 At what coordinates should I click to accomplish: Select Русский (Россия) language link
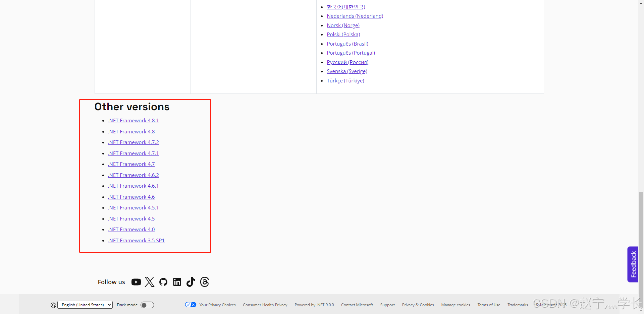click(x=347, y=62)
